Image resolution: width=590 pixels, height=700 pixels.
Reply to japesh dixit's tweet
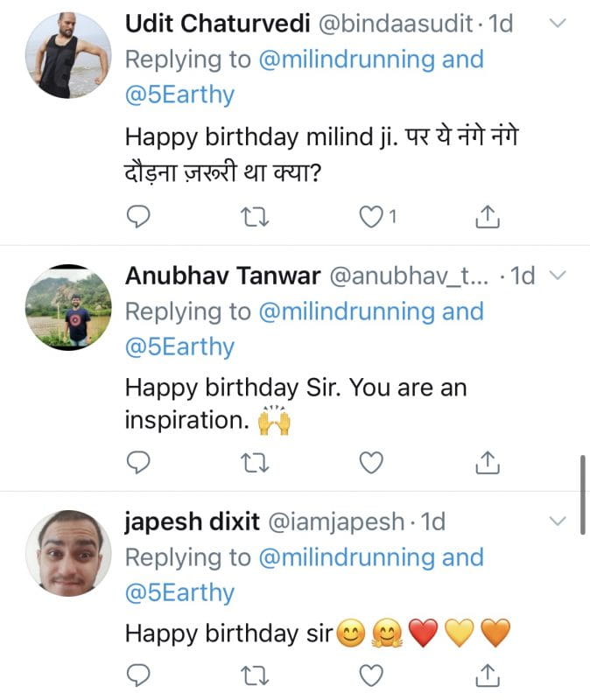point(139,675)
